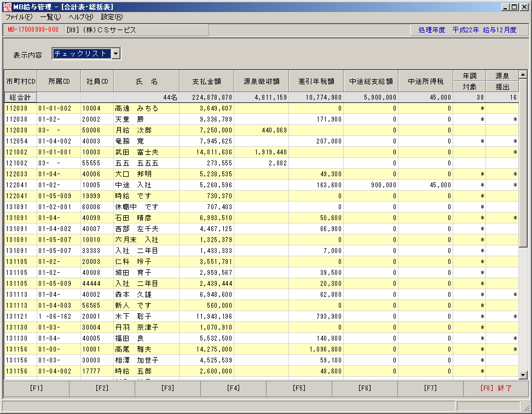Click the 差引年税額 column header
This screenshot has height=414, width=532.
tap(316, 82)
